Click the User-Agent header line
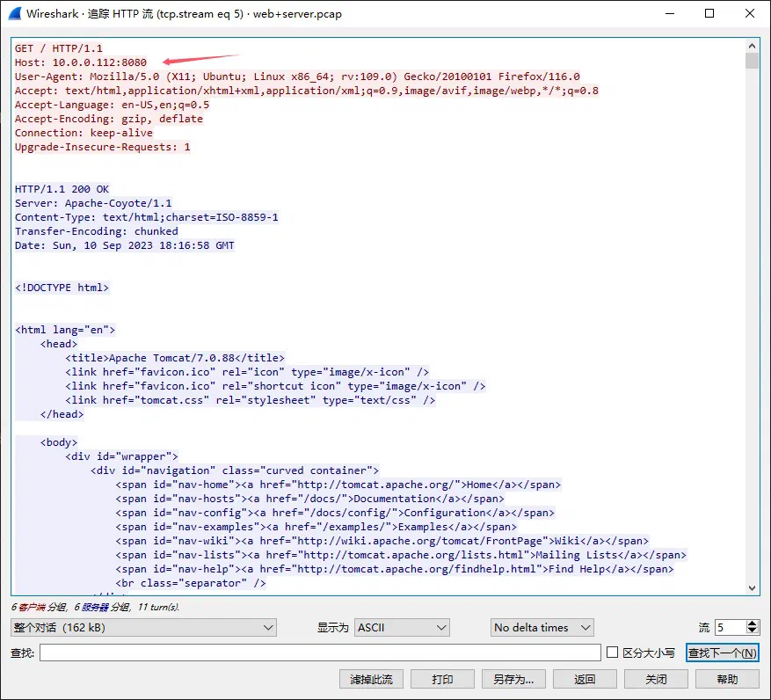This screenshot has width=771, height=700. point(297,77)
